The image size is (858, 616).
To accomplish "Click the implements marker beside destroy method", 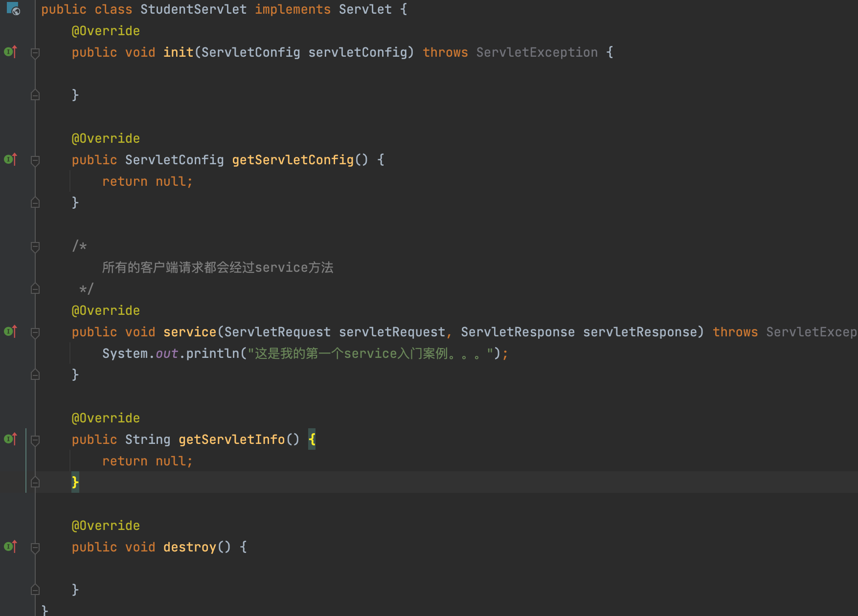I will pos(11,547).
